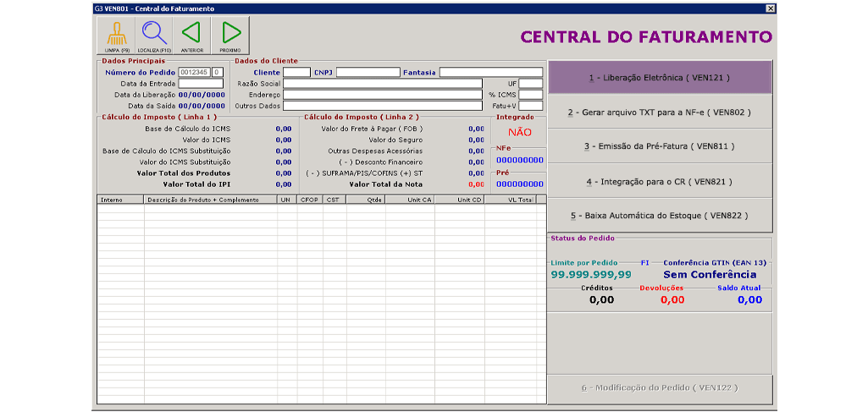Click the Cliente code field
868x412 pixels.
(x=296, y=73)
